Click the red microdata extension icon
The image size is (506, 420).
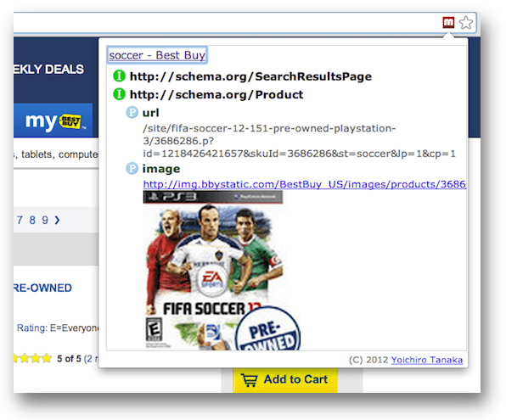(x=448, y=23)
